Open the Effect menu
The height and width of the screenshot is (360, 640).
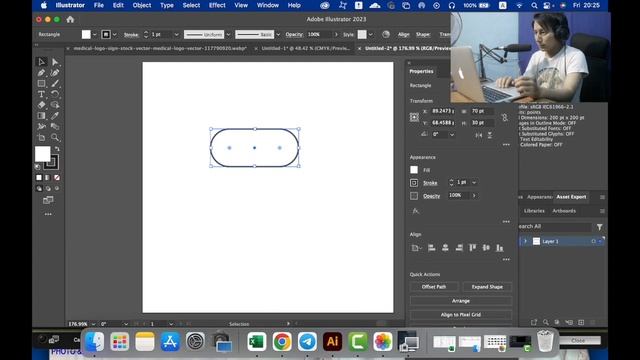click(x=217, y=5)
